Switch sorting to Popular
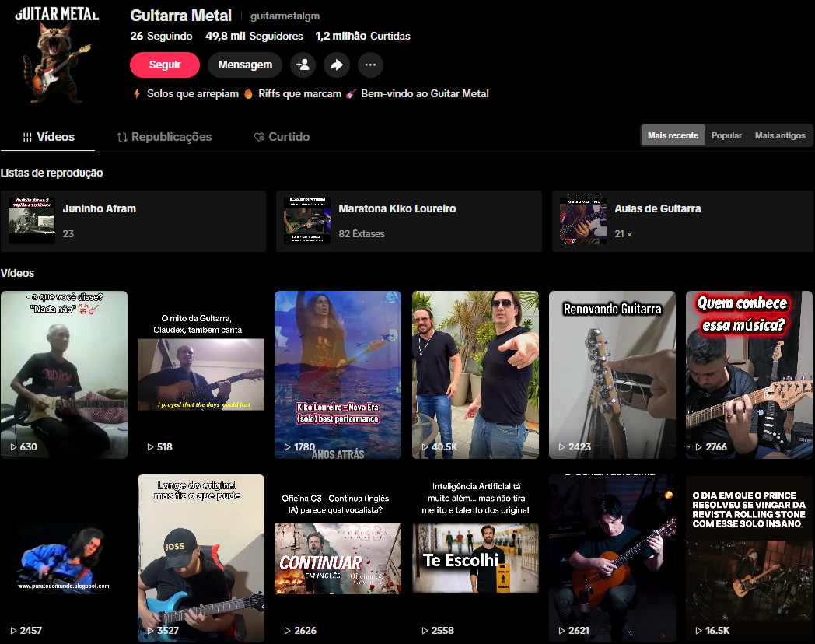This screenshot has height=644, width=815. [726, 135]
